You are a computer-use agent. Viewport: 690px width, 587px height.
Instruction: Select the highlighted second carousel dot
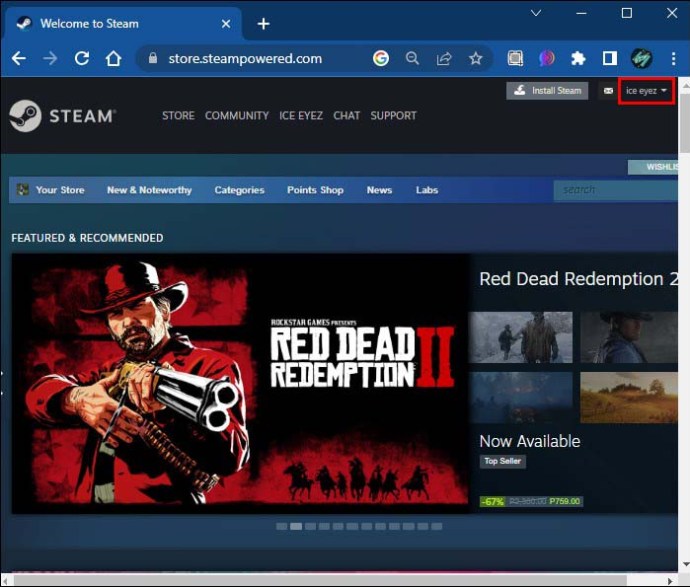(x=296, y=526)
